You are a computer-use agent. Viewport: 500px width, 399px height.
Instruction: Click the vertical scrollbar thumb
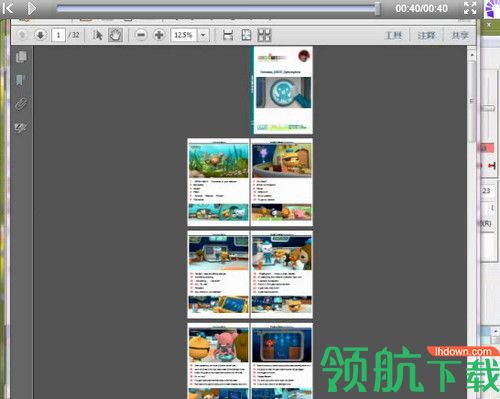pyautogui.click(x=472, y=102)
